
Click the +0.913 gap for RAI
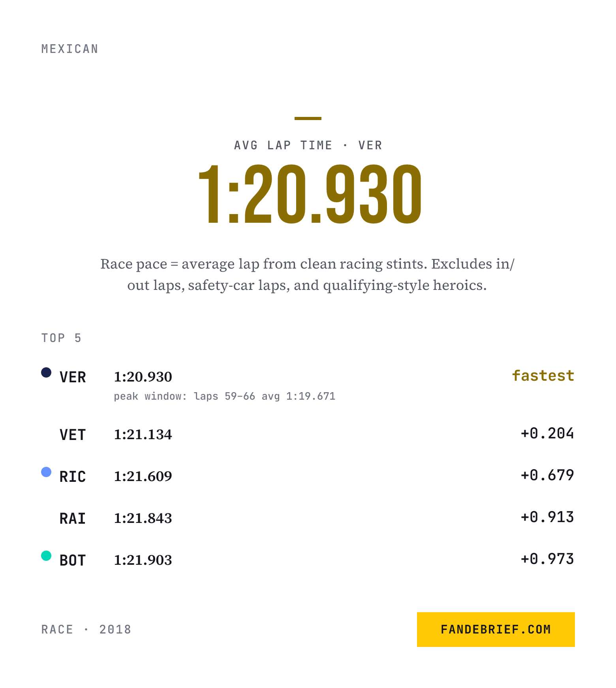pos(547,517)
